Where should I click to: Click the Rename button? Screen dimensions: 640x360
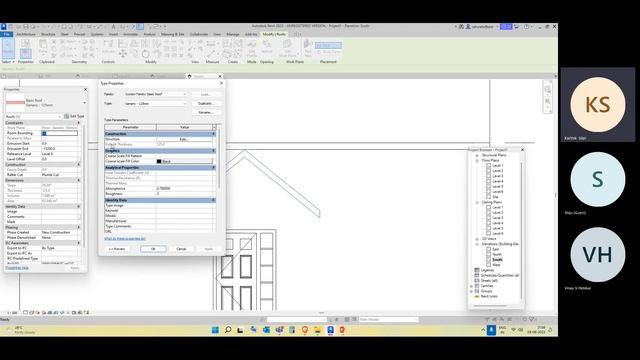click(x=206, y=112)
